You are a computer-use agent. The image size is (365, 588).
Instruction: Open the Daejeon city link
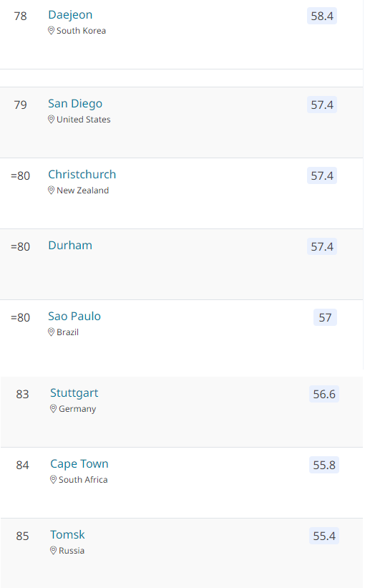point(70,15)
